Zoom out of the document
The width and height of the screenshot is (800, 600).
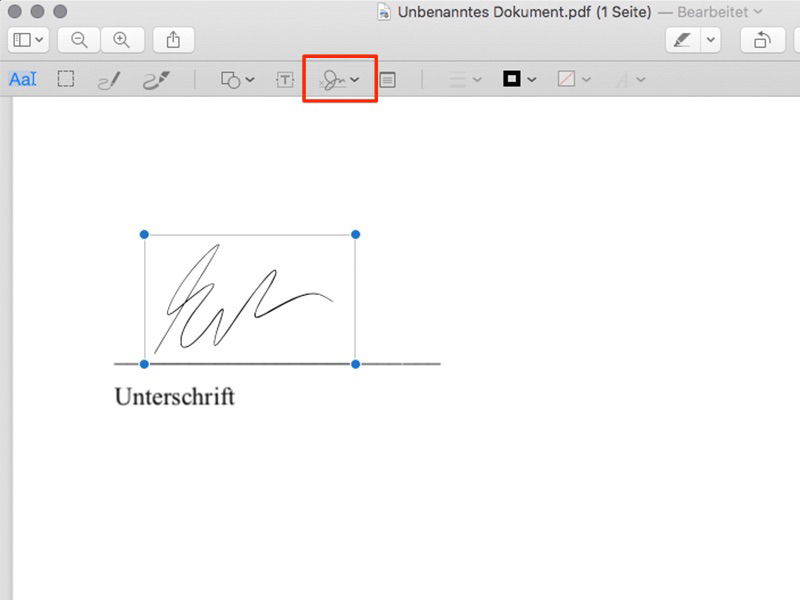click(79, 40)
